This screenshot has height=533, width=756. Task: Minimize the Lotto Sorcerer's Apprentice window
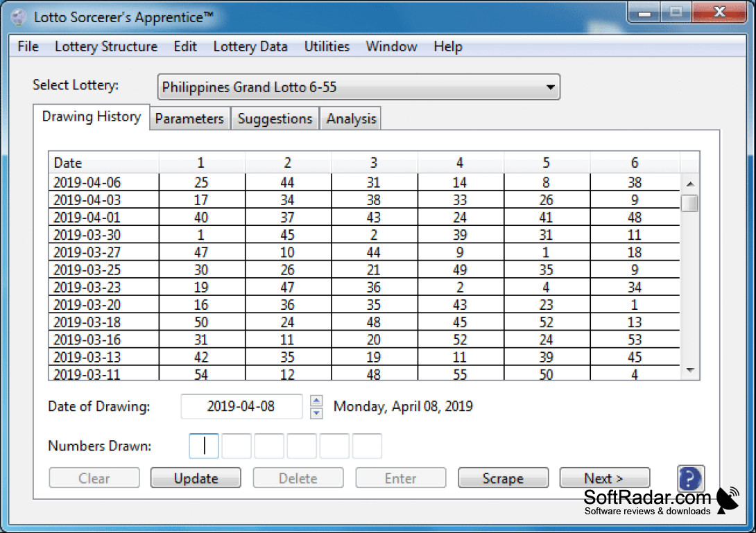(644, 12)
